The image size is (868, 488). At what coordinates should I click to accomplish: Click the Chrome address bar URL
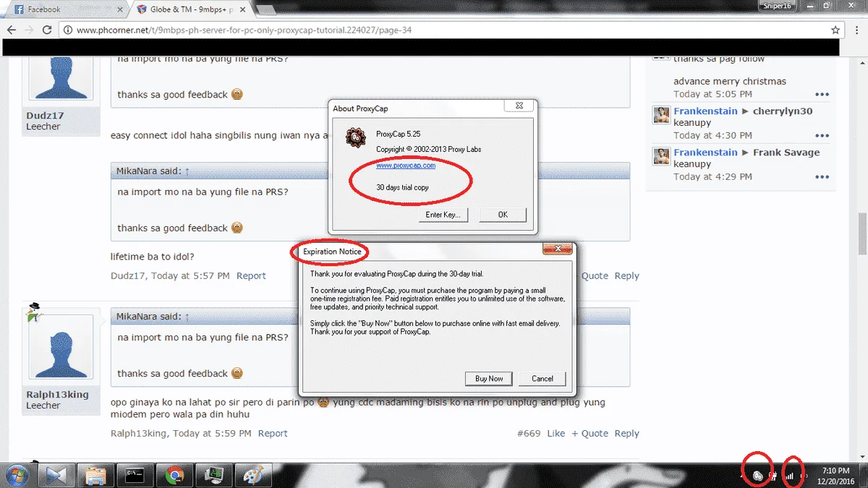[245, 30]
